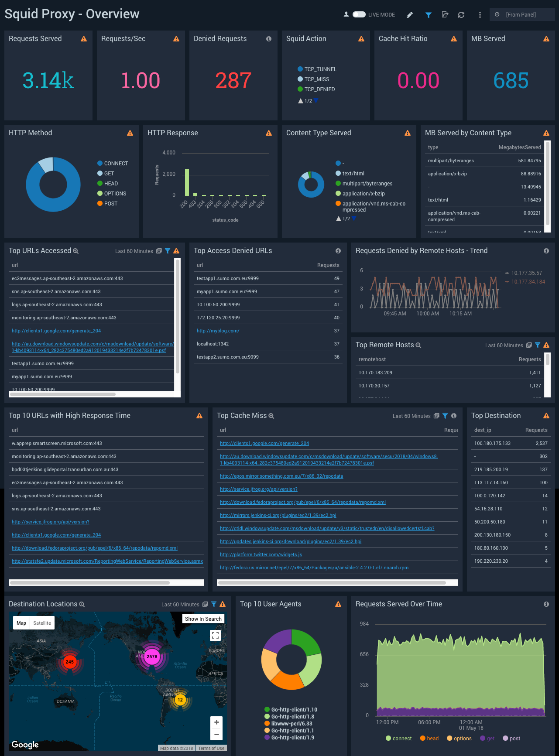Refresh the dashboard with refresh icon
The height and width of the screenshot is (756, 559).
click(461, 15)
